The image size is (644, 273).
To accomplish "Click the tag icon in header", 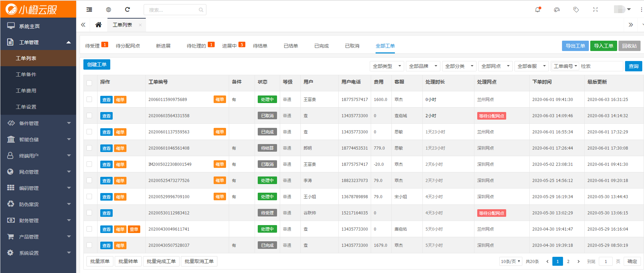I will [x=576, y=10].
